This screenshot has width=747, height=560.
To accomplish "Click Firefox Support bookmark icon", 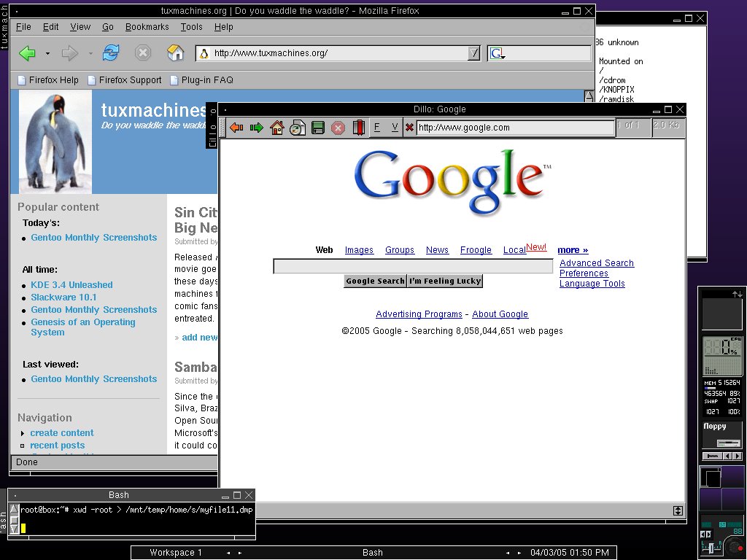I will click(91, 80).
